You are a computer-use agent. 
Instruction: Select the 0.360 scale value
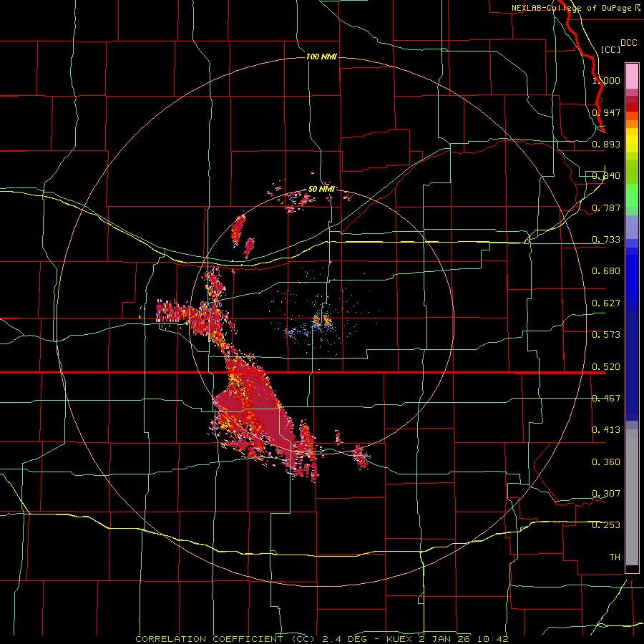[606, 462]
